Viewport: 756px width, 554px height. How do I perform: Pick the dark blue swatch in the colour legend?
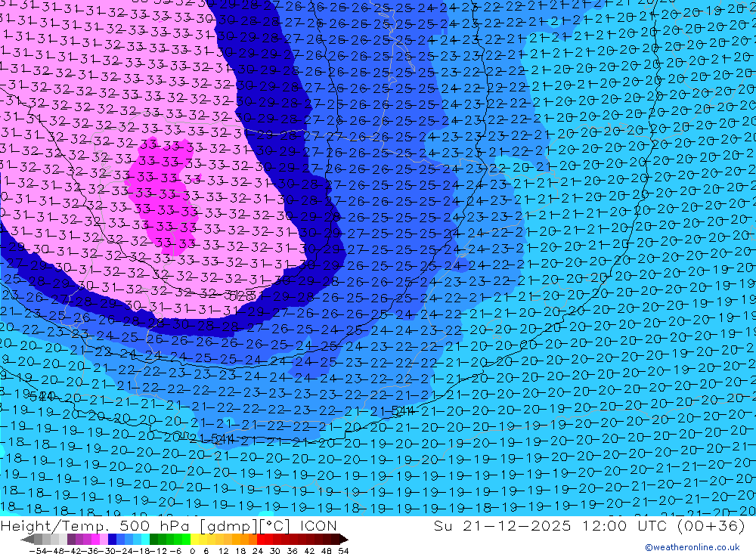tap(112, 539)
